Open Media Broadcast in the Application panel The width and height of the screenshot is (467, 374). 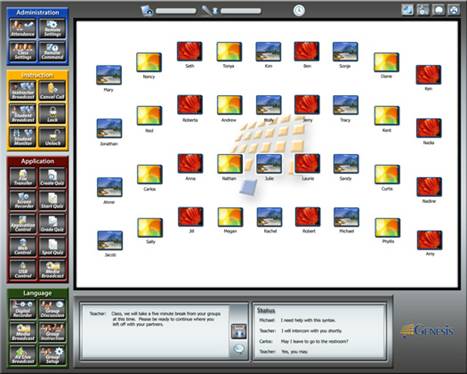point(52,270)
